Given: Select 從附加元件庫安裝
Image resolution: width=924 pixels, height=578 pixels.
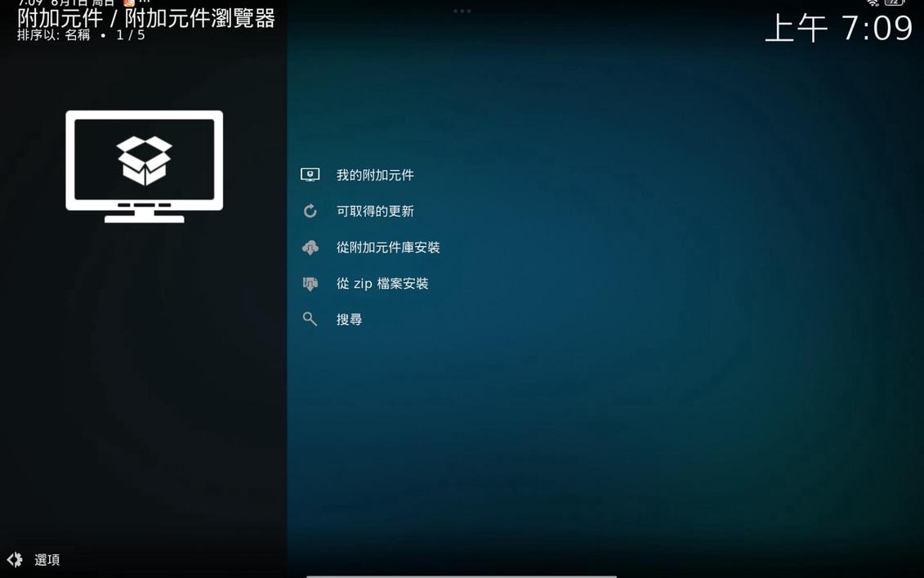Looking at the screenshot, I should pos(387,247).
